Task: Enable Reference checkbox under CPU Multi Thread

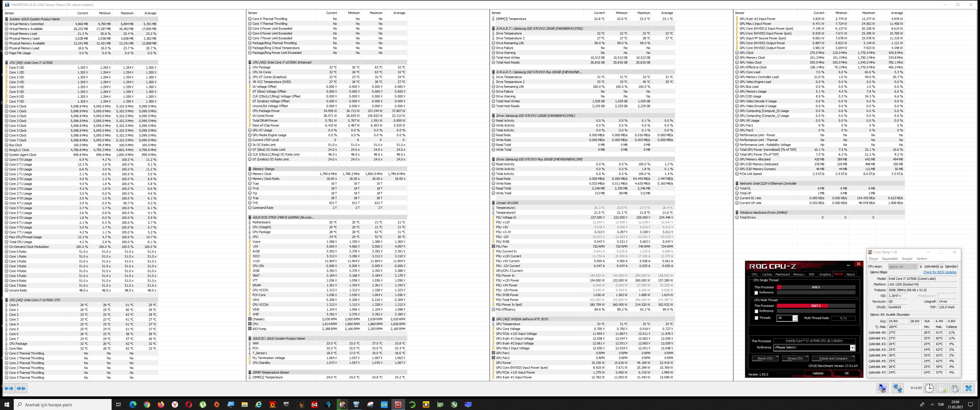Action: [x=756, y=311]
